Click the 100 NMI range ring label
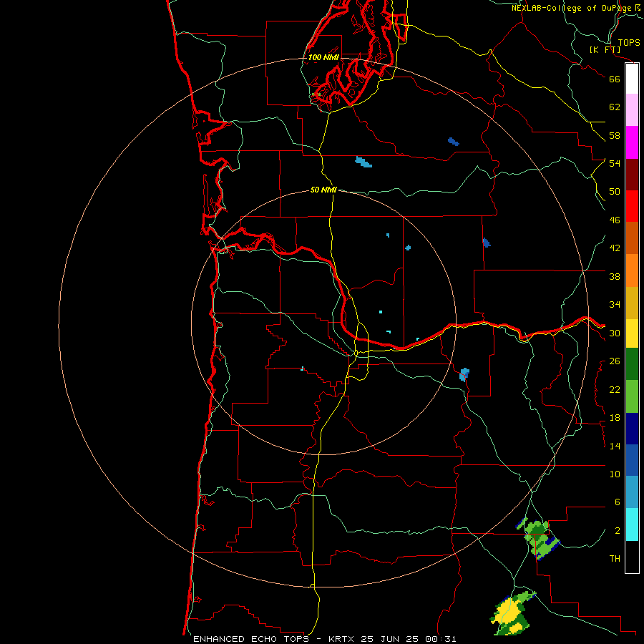This screenshot has height=644, width=644. pyautogui.click(x=323, y=57)
